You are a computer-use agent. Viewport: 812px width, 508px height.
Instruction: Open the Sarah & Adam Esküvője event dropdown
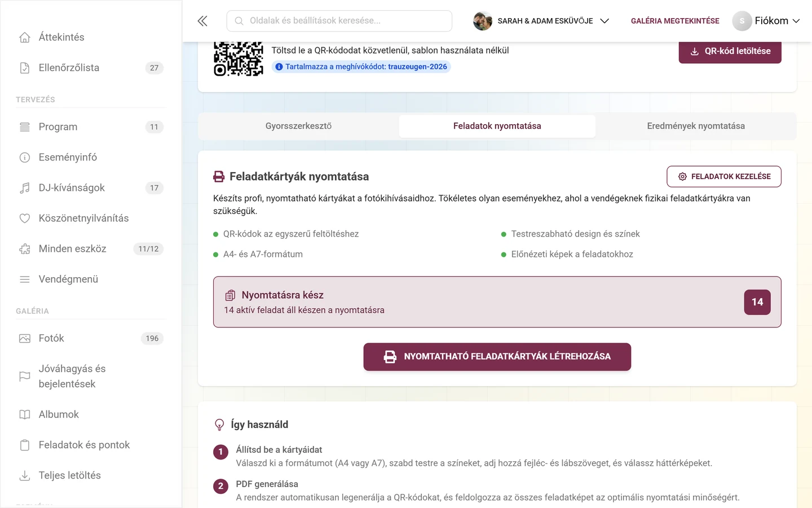[541, 21]
